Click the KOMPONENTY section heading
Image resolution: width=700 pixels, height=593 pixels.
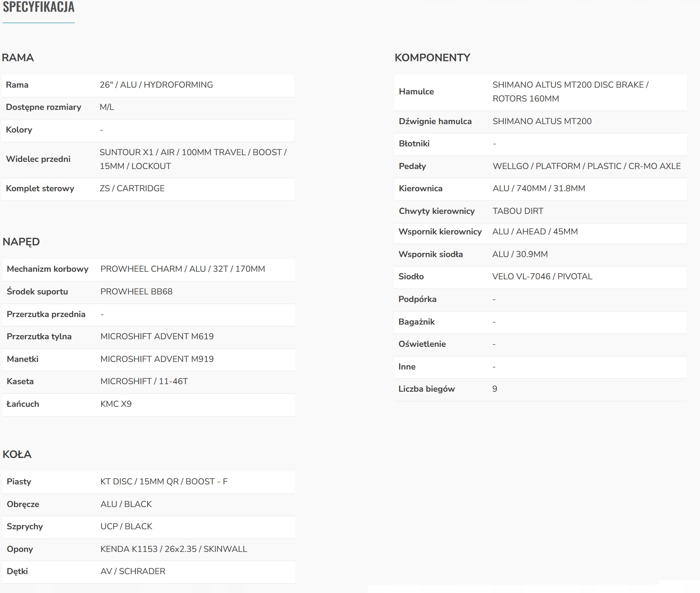[432, 57]
